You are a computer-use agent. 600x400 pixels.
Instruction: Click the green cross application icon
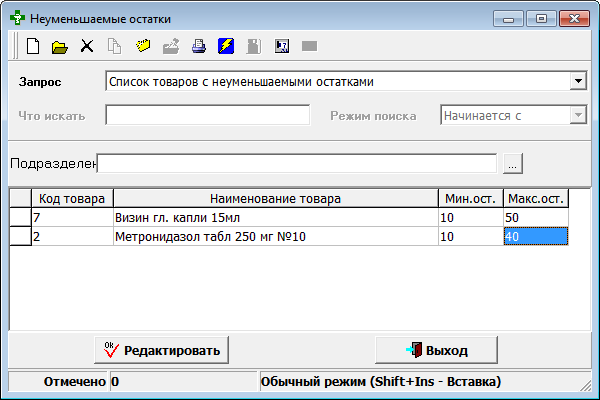click(17, 18)
